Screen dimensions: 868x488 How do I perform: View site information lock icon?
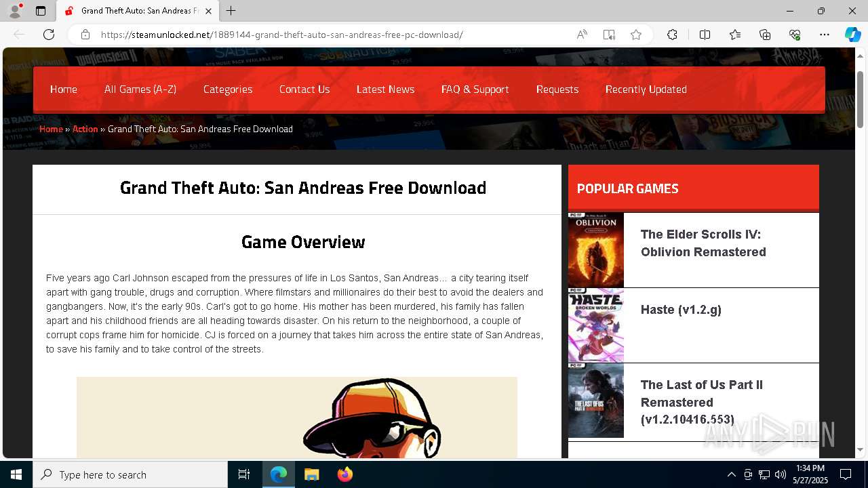click(85, 35)
